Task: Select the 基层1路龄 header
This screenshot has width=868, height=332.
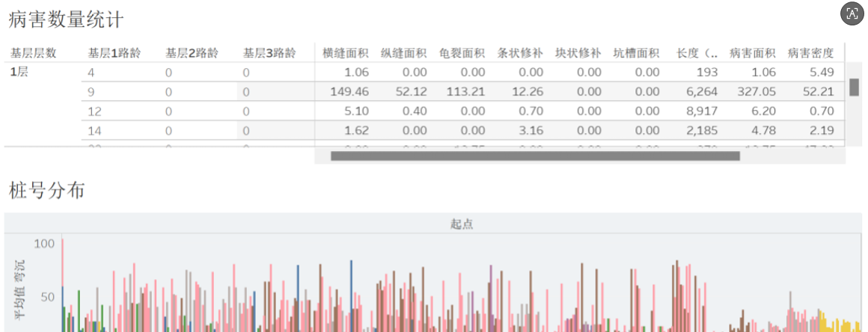Action: [x=114, y=53]
